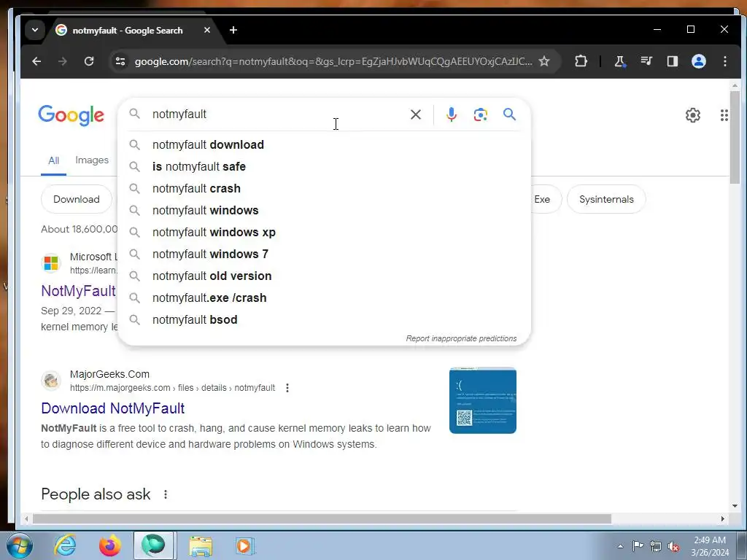Open the Download NotMyFault result link

pos(113,408)
